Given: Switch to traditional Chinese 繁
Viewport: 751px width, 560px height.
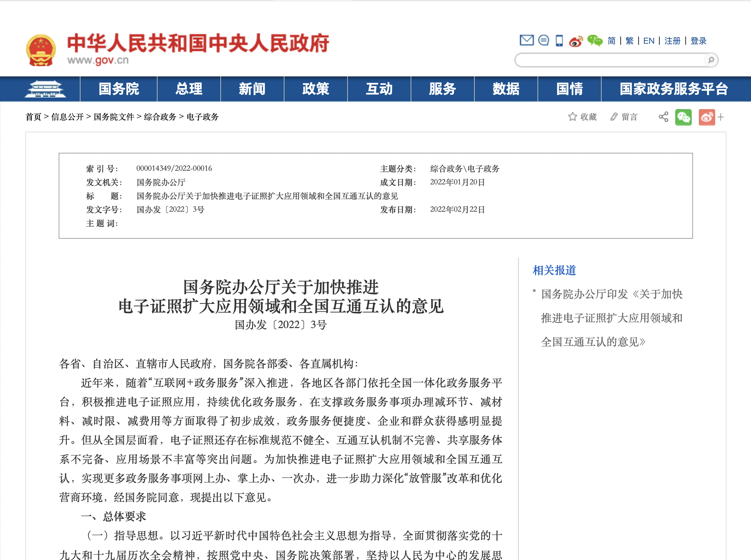Looking at the screenshot, I should [630, 41].
